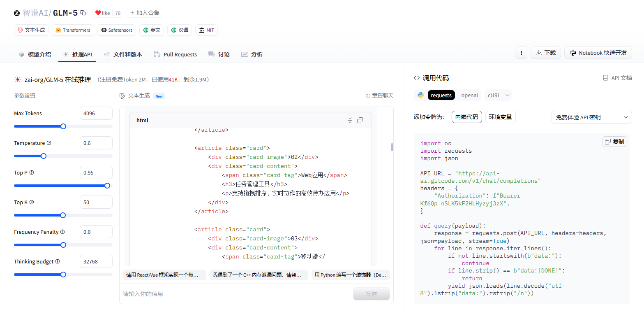Click the Thinking Budget value field
644x312 pixels.
click(x=96, y=261)
